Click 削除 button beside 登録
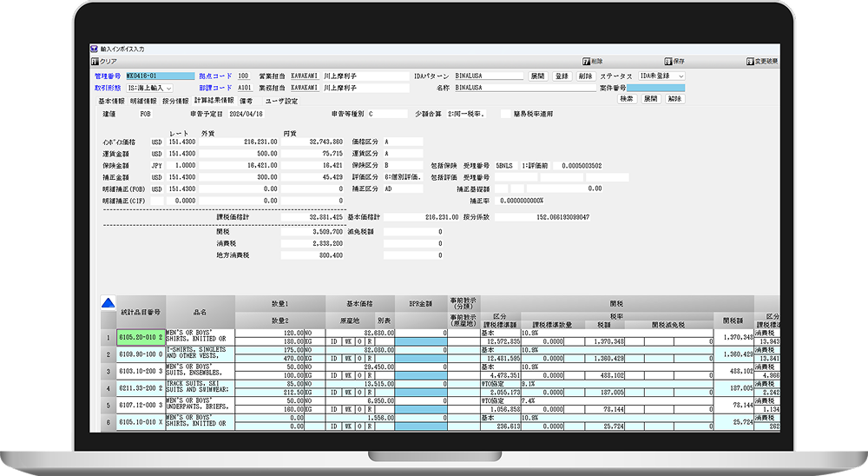 point(585,76)
